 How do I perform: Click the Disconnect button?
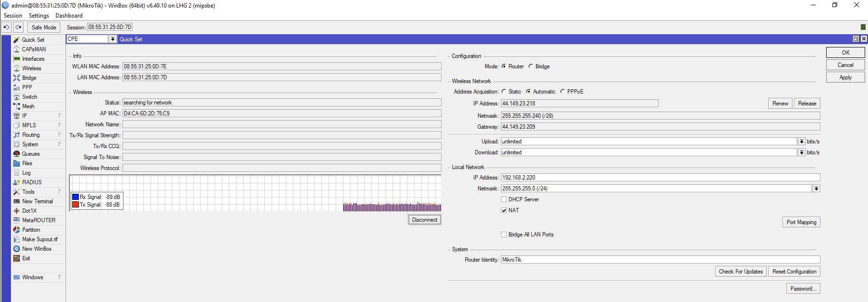click(425, 220)
